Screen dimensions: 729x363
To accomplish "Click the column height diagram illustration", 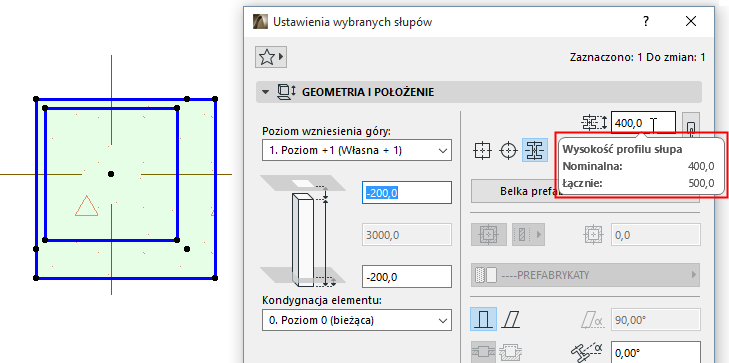I will point(303,232).
